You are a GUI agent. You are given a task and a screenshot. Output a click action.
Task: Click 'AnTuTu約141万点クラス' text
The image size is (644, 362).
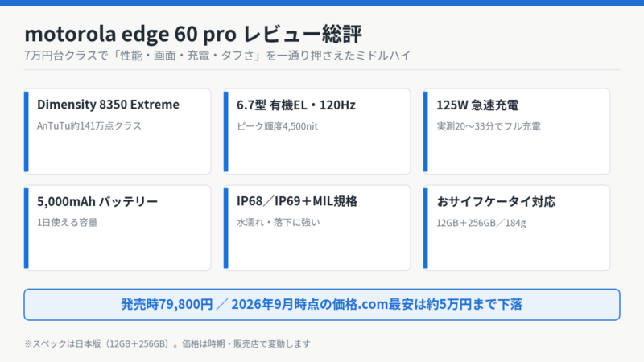tap(89, 125)
